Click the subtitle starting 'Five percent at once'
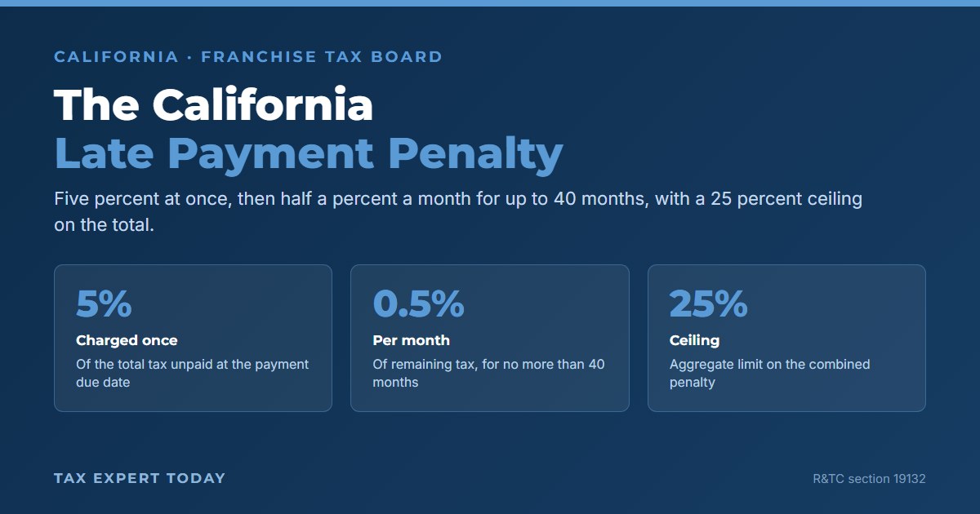Image resolution: width=980 pixels, height=514 pixels. 458,212
